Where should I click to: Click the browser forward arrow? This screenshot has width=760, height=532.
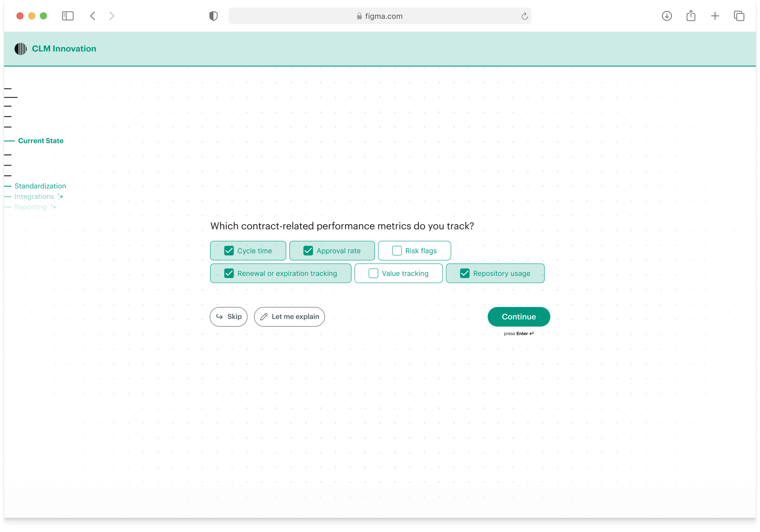coord(112,16)
